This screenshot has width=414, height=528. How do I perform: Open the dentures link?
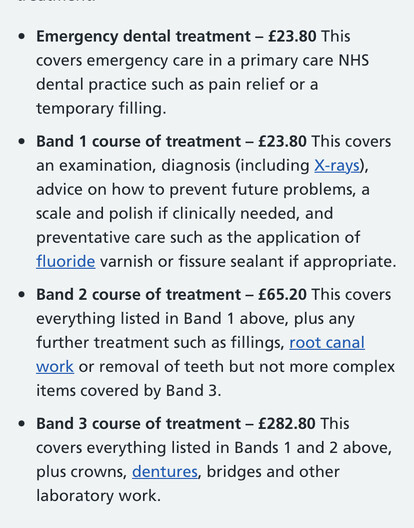click(x=165, y=472)
